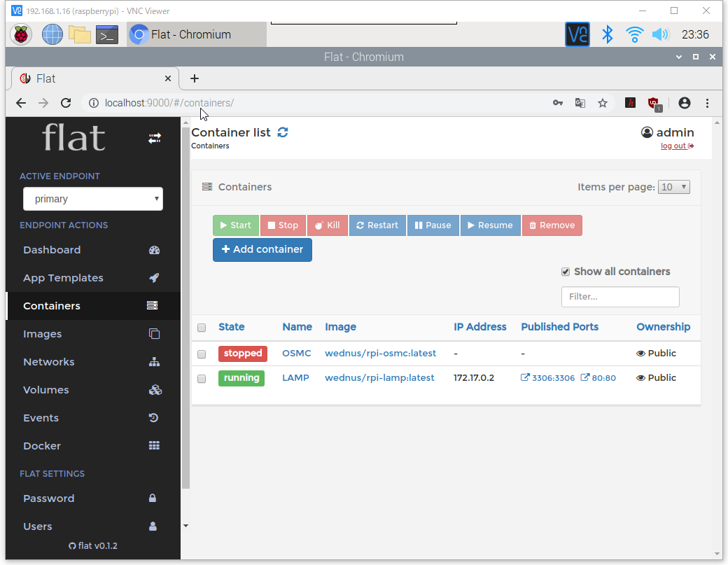Toggle Show all containers checkbox
The width and height of the screenshot is (728, 565).
click(x=566, y=272)
